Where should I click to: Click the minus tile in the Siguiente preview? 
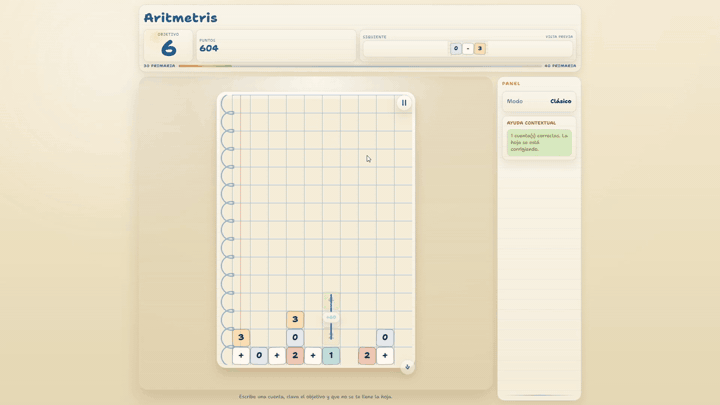click(467, 48)
